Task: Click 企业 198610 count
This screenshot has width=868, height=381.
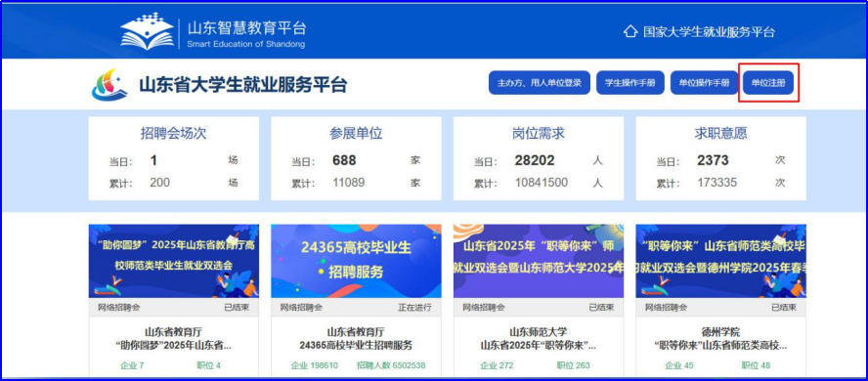Action: (x=315, y=365)
